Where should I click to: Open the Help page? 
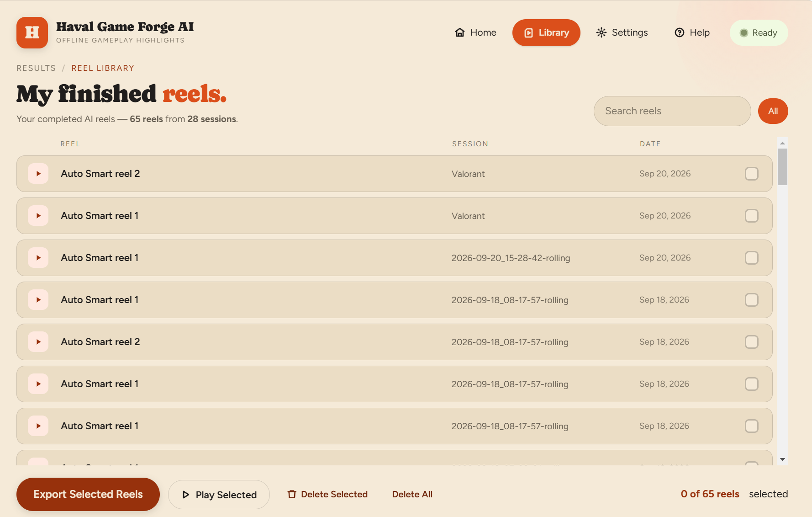[x=692, y=32]
